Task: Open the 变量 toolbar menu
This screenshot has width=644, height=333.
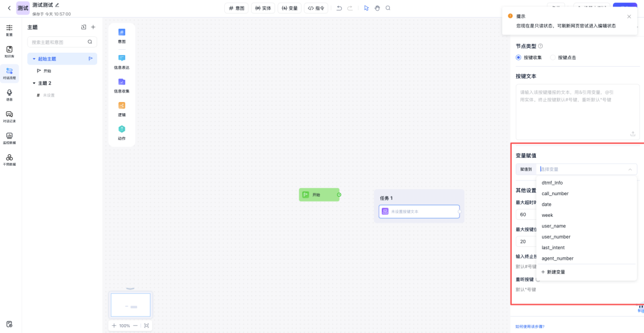Action: 289,8
